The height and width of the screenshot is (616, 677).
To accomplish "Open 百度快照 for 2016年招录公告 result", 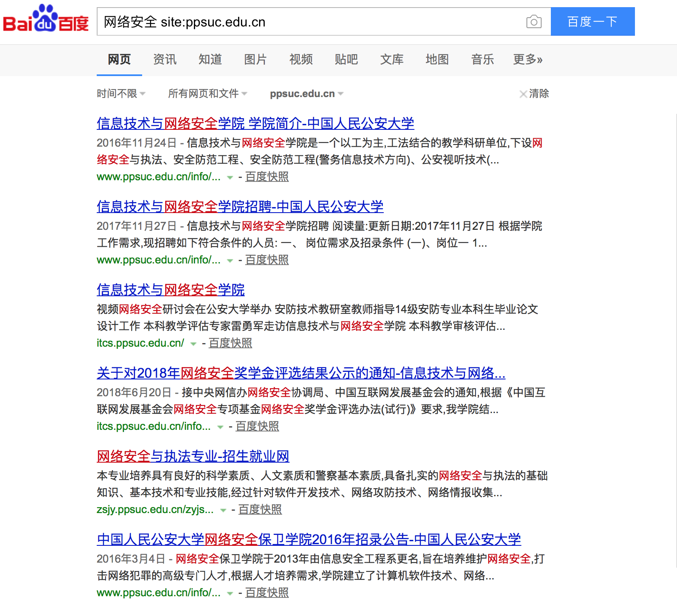I will [267, 593].
